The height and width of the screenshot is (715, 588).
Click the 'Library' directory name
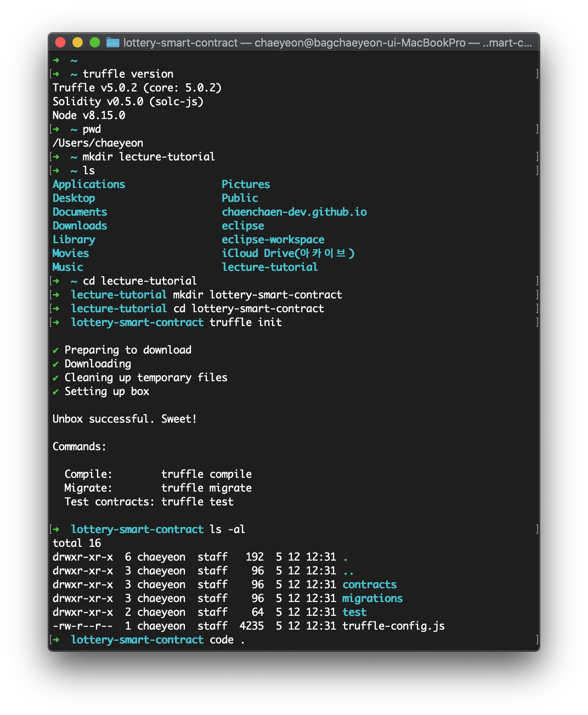74,239
